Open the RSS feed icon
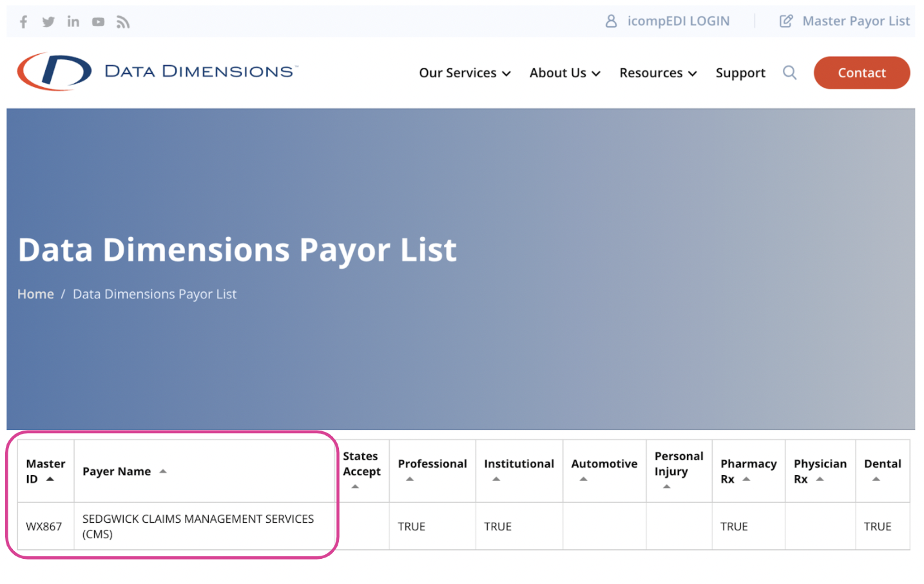Viewport: 924px width, 584px height. click(123, 22)
